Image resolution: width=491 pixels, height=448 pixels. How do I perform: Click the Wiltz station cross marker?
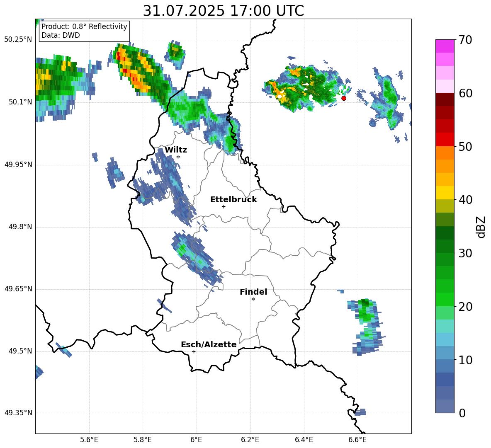178,157
